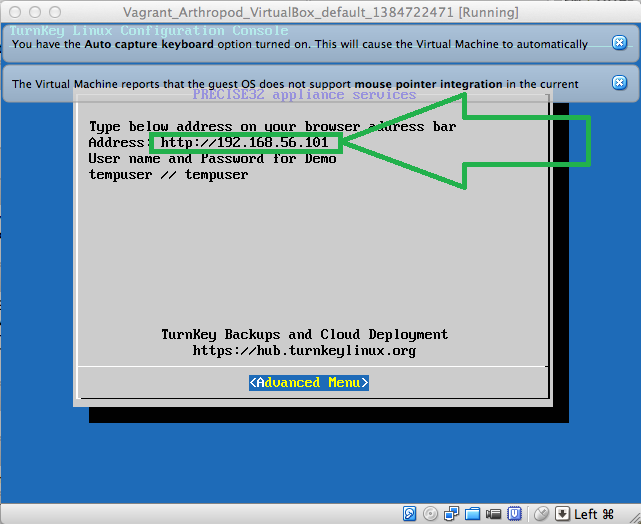This screenshot has width=641, height=524.
Task: Click the optical disc (CD) status icon
Action: click(430, 513)
